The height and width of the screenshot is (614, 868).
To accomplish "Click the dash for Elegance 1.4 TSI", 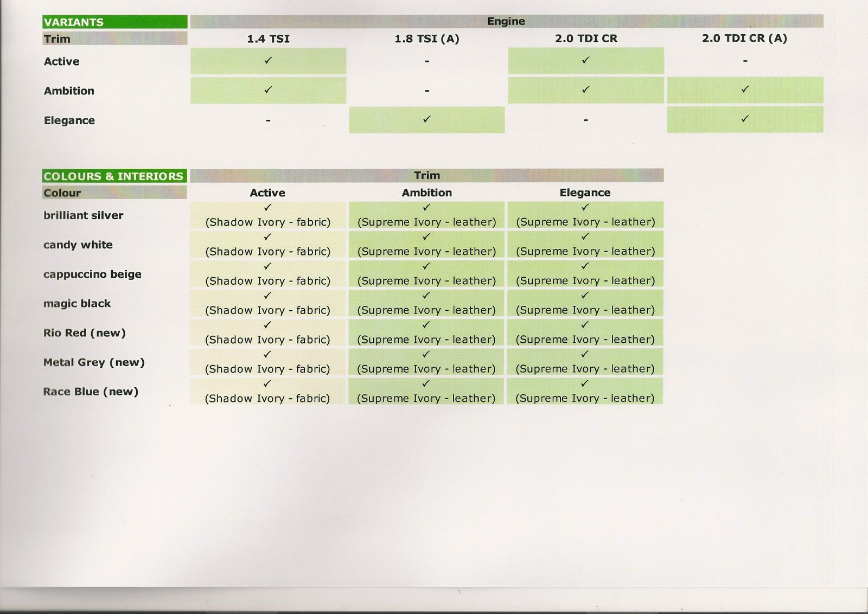I will (268, 120).
